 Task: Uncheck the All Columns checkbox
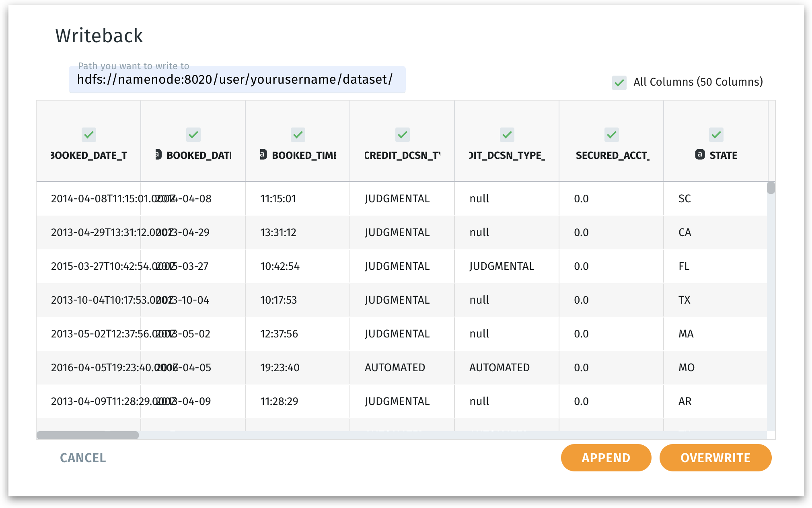pyautogui.click(x=619, y=83)
